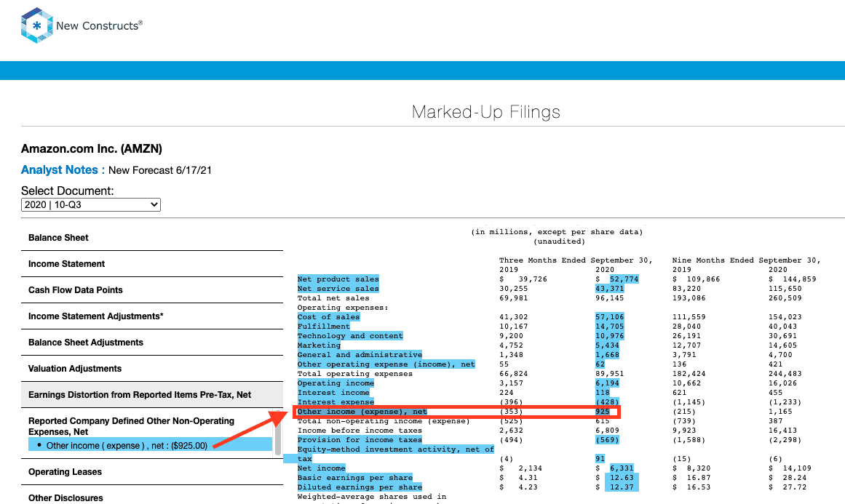Click highlighted value 925
845x504 pixels.
tap(603, 412)
